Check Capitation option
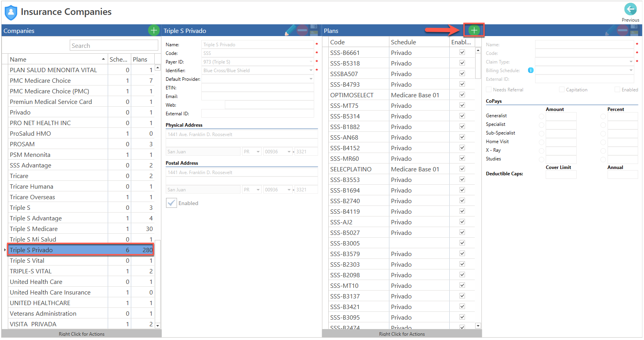This screenshot has height=340, width=644. tap(562, 90)
